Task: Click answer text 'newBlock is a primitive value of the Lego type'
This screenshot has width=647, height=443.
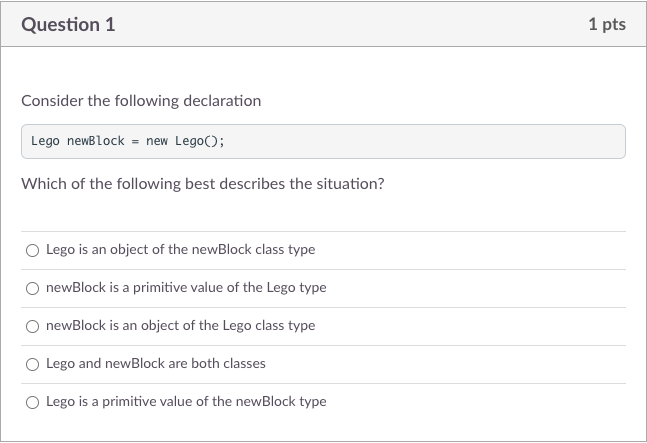Action: 186,287
